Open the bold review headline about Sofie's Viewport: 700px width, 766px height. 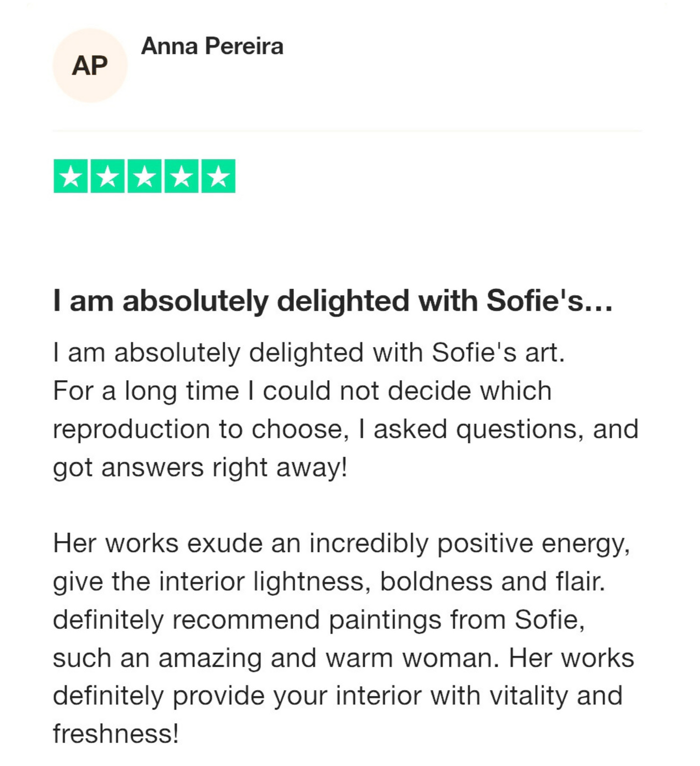(332, 301)
